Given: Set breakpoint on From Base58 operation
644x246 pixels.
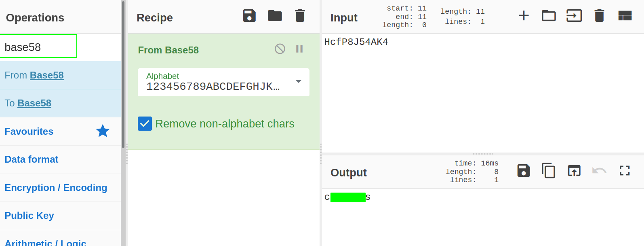Looking at the screenshot, I should pos(299,49).
